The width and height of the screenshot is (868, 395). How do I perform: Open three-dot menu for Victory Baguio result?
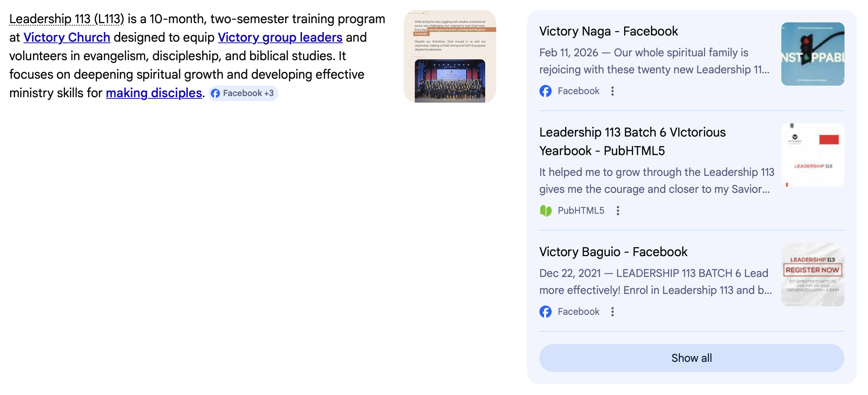(613, 312)
